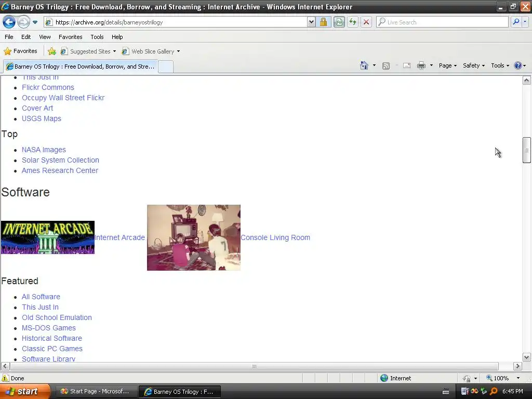The image size is (532, 399).
Task: Open the All Software link
Action: coord(41,297)
